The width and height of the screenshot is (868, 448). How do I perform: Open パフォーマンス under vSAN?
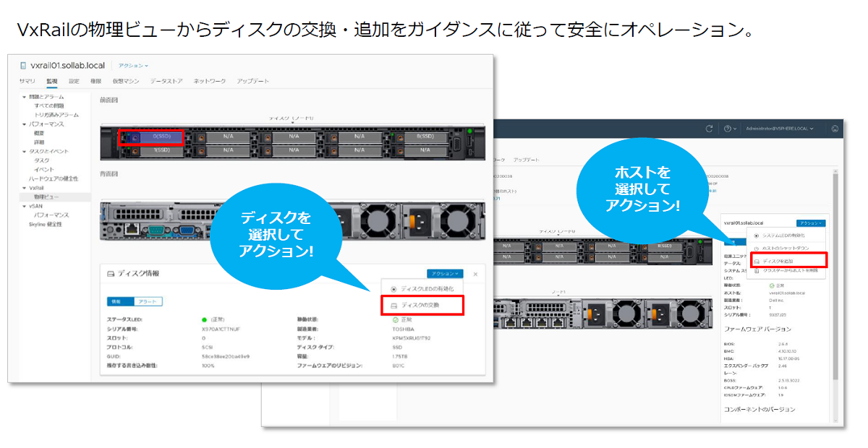coord(51,215)
